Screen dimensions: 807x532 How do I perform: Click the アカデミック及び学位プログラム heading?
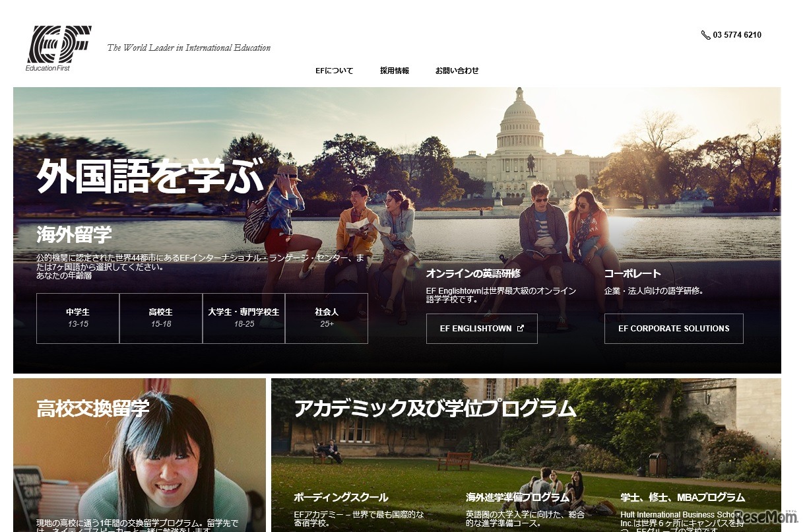point(435,409)
